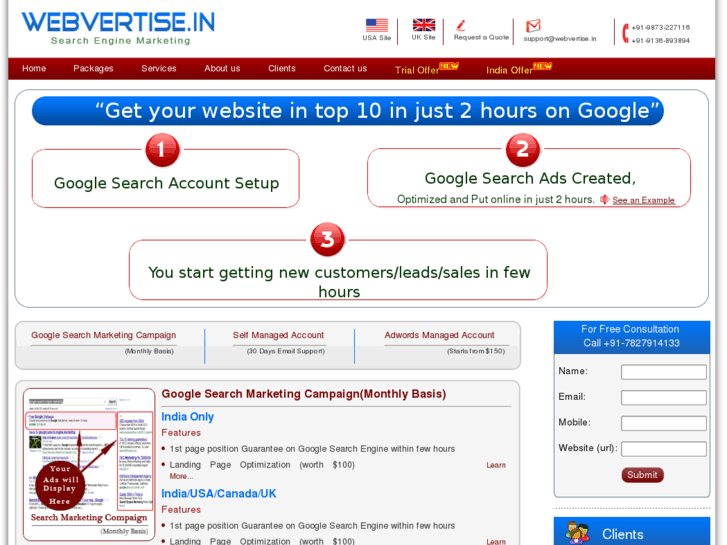The image size is (727, 545).
Task: Click the UK Site text label
Action: 423,37
